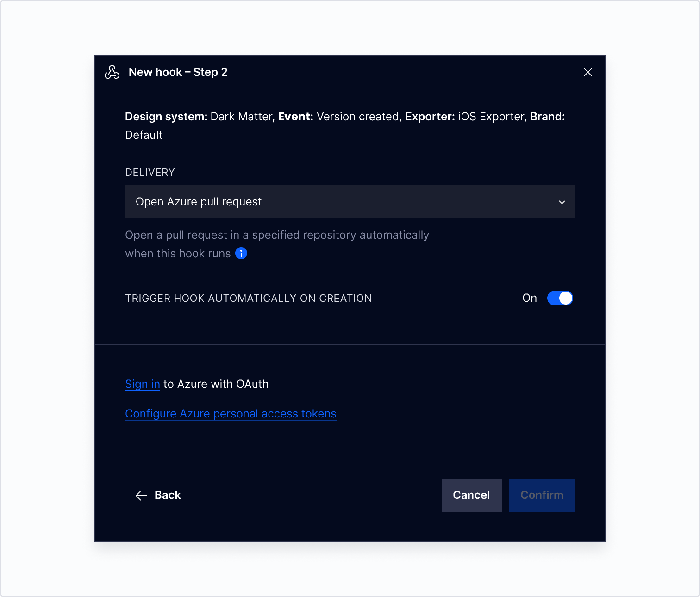Open 'Configure Azure personal access tokens'

coord(231,413)
